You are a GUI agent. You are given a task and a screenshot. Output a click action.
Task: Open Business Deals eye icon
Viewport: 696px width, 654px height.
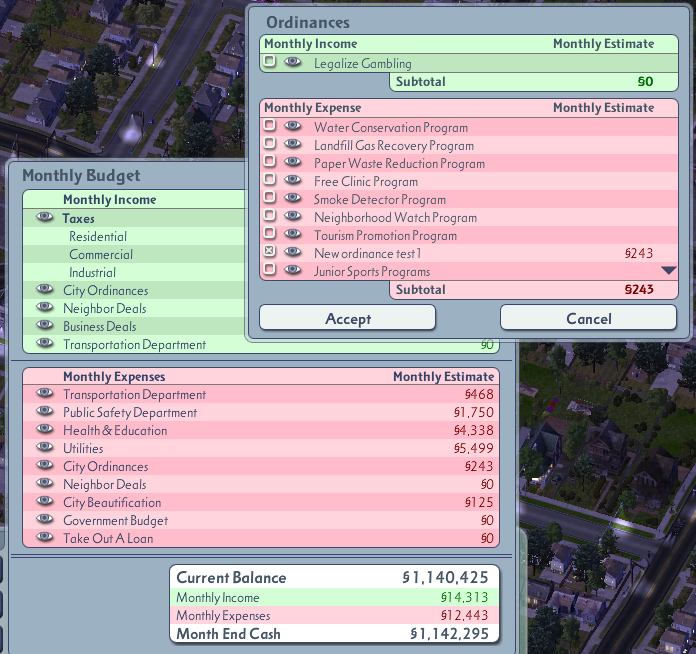(x=44, y=325)
